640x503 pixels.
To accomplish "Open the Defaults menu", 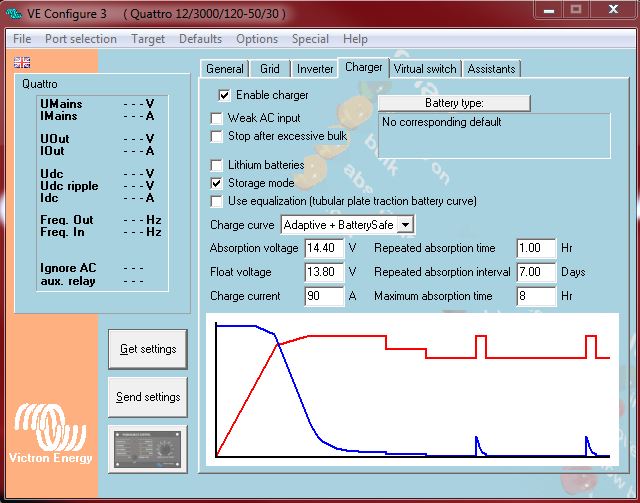I will tap(200, 39).
